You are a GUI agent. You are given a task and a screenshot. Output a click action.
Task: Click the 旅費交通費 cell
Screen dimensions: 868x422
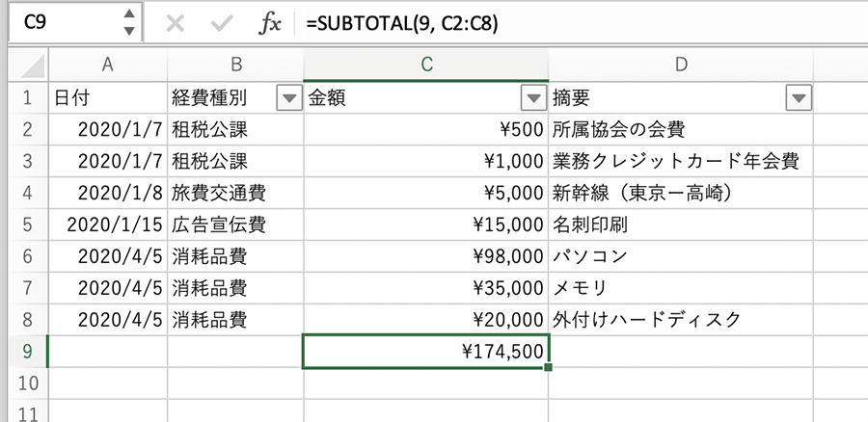[234, 193]
